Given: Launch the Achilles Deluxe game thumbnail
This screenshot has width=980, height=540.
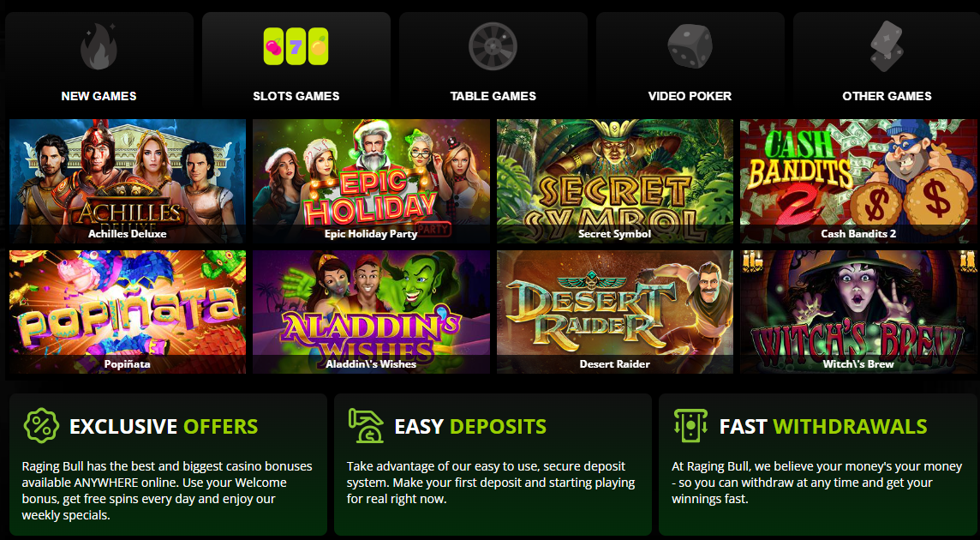Looking at the screenshot, I should click(x=128, y=181).
